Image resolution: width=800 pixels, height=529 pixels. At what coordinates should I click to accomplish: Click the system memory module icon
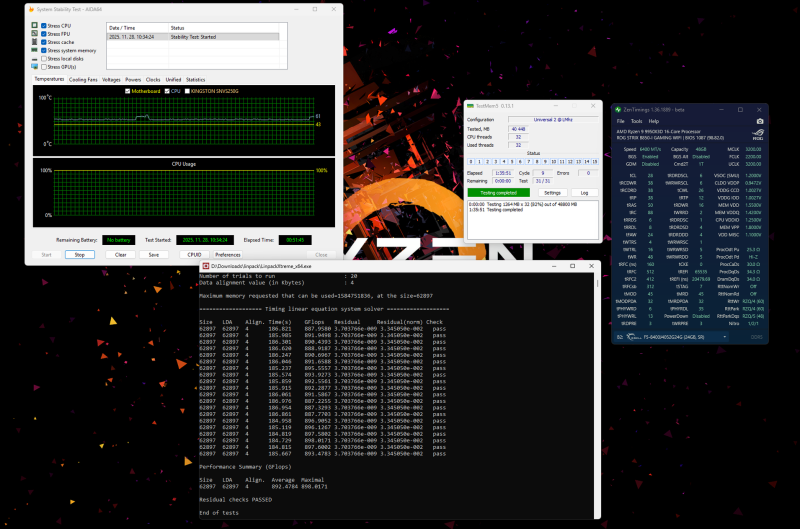pos(34,50)
